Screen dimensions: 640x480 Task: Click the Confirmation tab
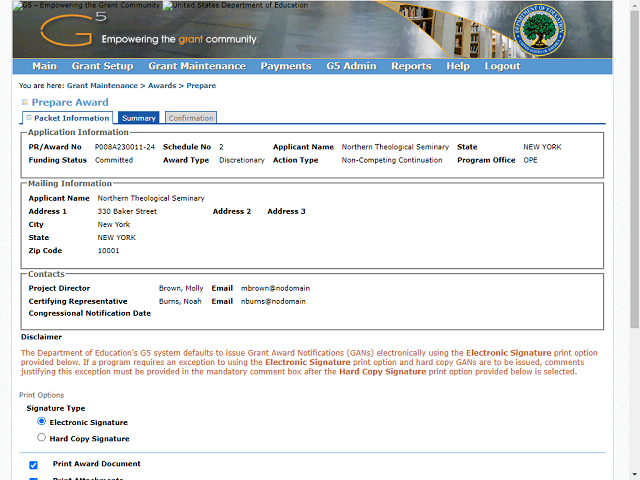pyautogui.click(x=191, y=118)
